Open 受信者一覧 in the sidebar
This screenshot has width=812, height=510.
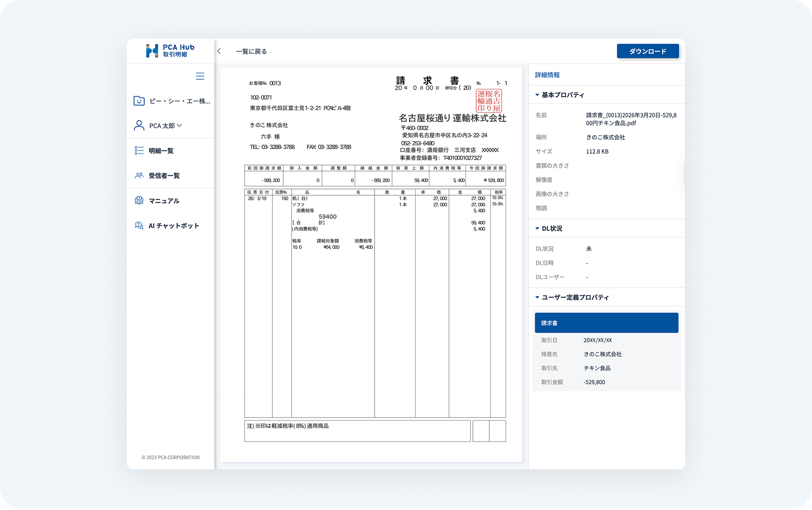[x=164, y=176]
